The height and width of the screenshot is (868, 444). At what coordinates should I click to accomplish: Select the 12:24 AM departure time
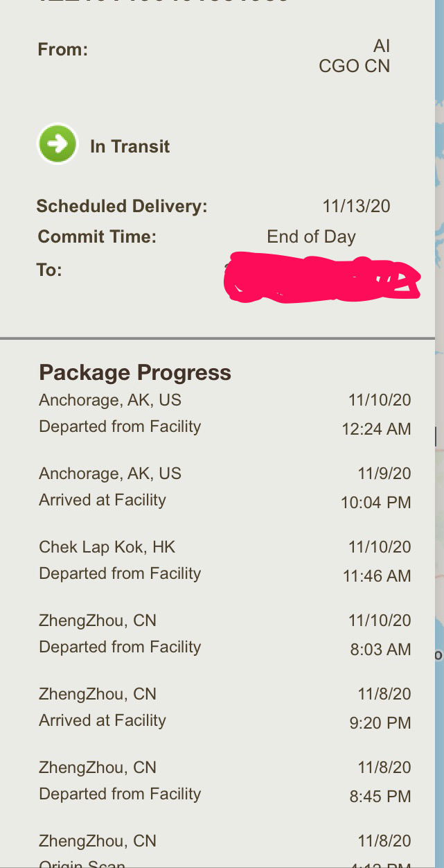(376, 429)
